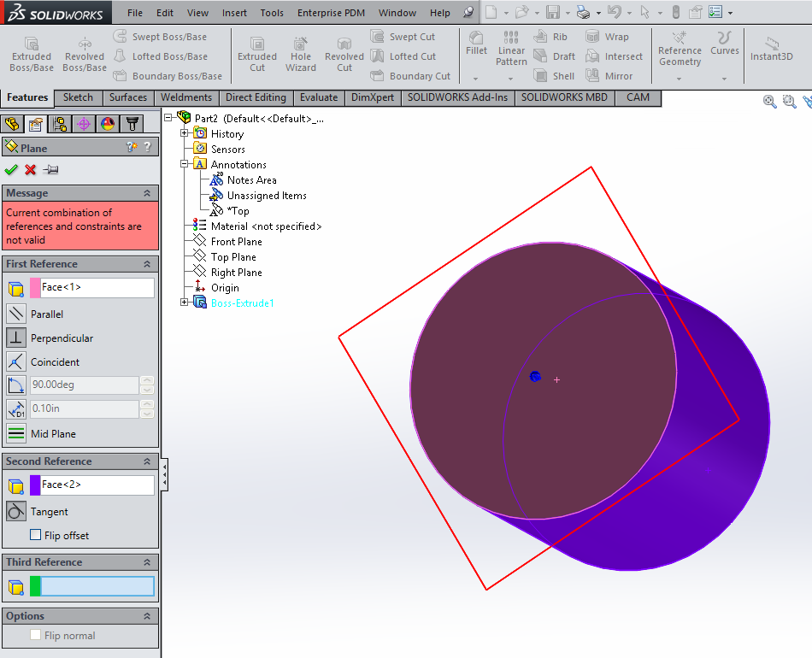Check the Flip normal option

[x=34, y=635]
